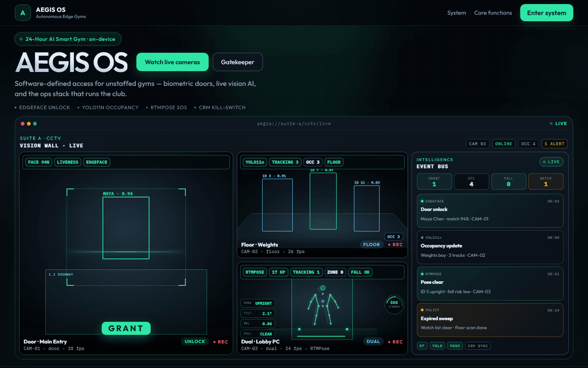Select the OCC 4 counter tile
This screenshot has height=368, width=588.
[x=472, y=182]
